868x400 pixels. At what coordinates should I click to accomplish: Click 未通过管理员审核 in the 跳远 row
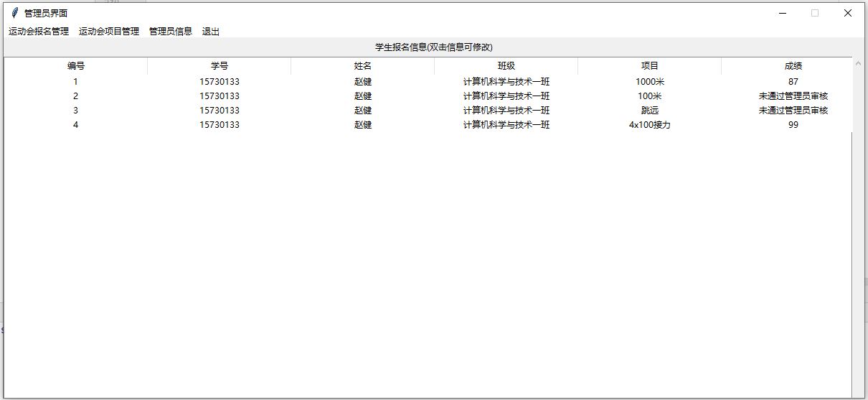coord(793,111)
